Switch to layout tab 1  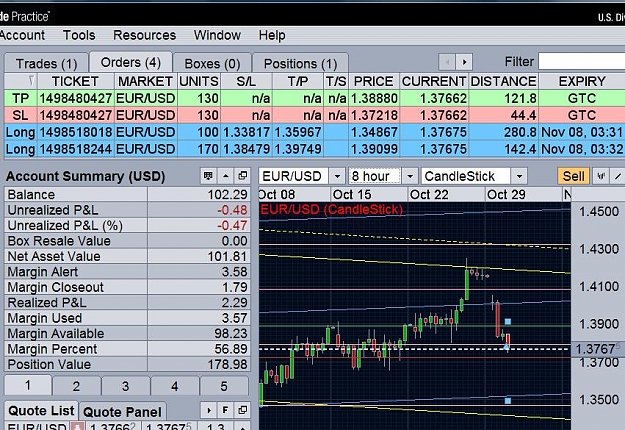pos(28,385)
